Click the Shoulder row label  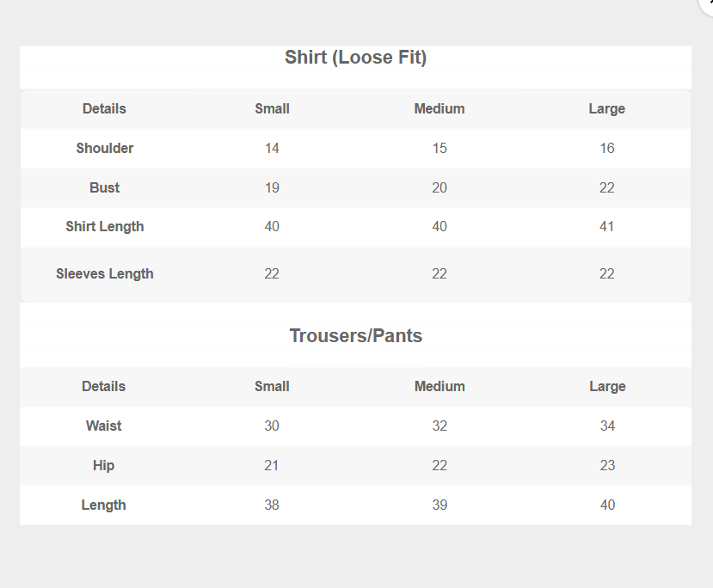(x=105, y=149)
